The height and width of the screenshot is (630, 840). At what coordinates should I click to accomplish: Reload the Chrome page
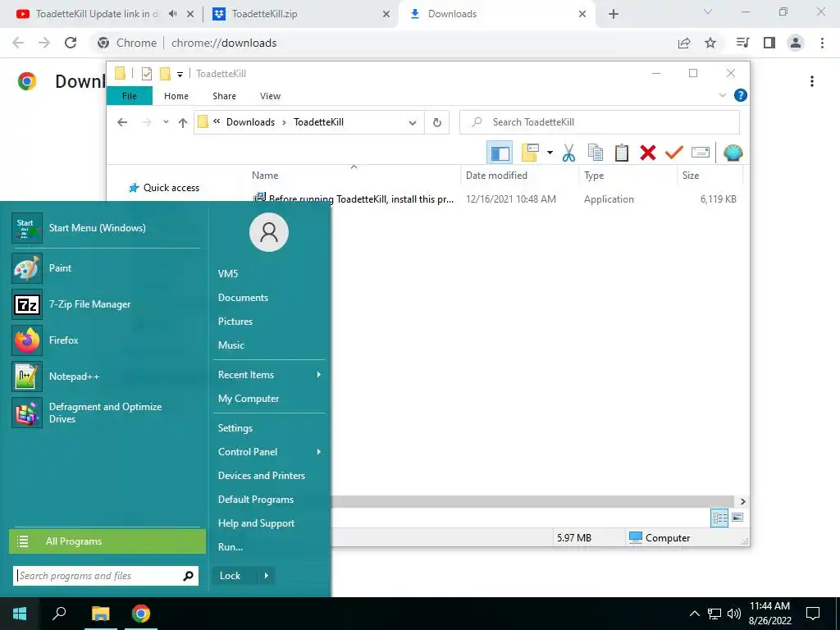[x=71, y=43]
